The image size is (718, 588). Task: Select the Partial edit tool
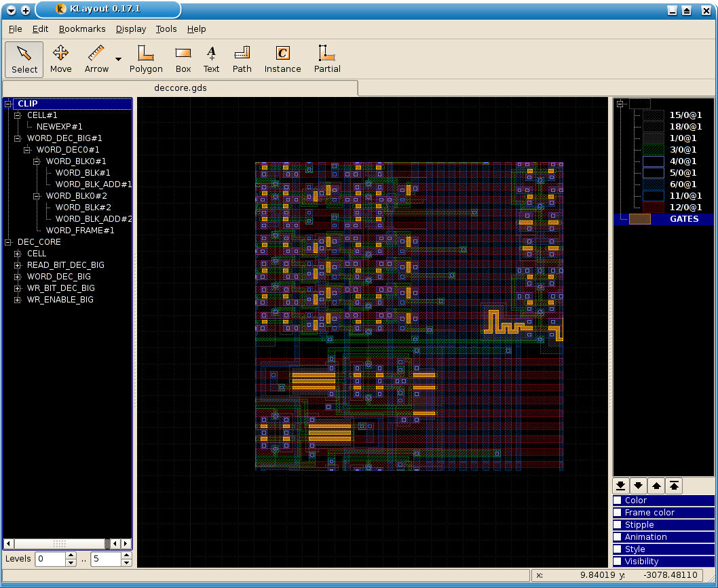[x=327, y=59]
